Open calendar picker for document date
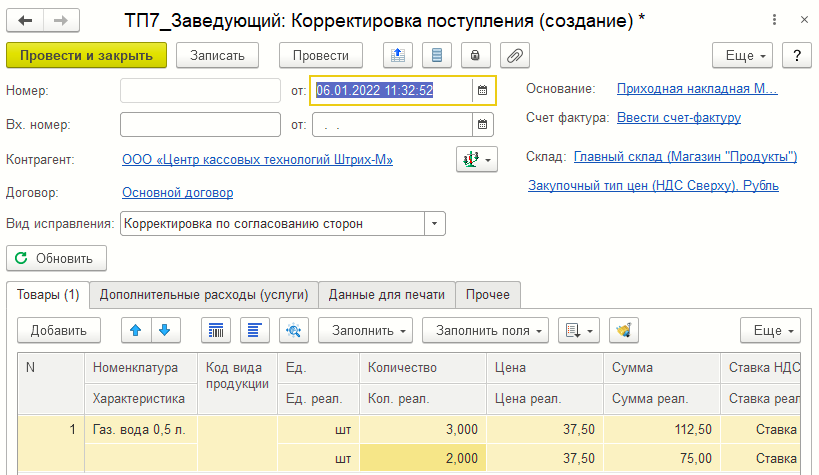 click(x=482, y=90)
